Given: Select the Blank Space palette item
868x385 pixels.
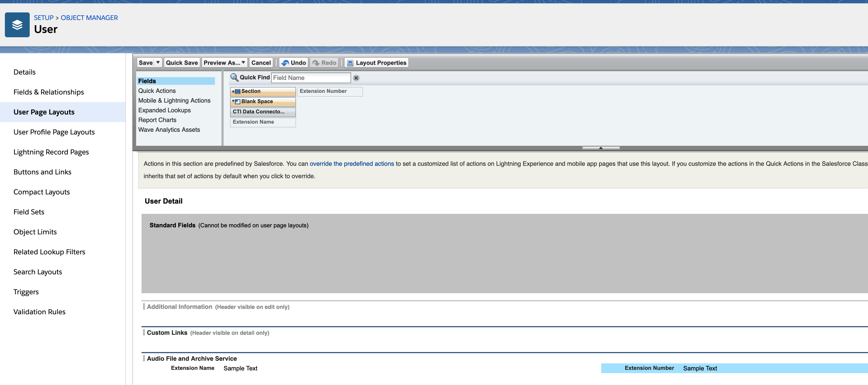Looking at the screenshot, I should (x=263, y=102).
